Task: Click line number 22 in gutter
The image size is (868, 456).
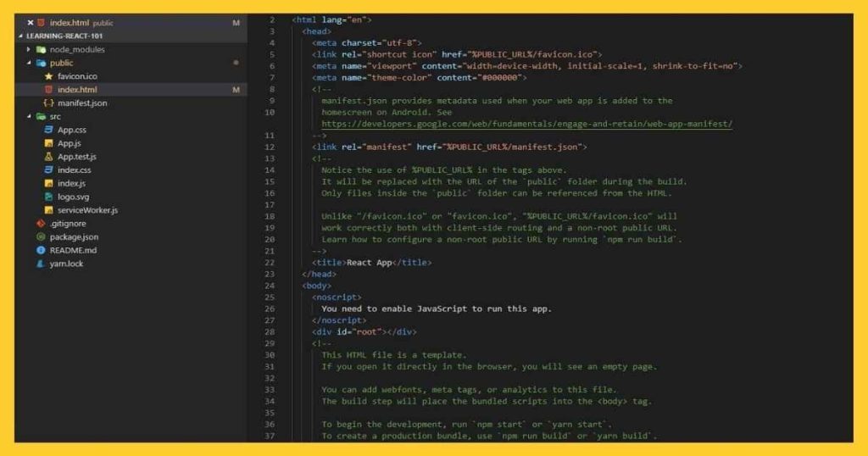Action: (269, 262)
